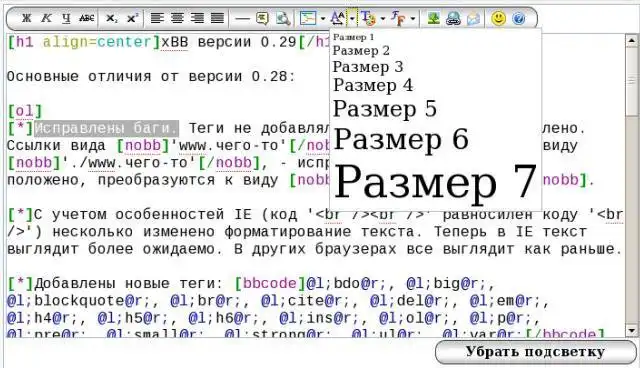Screen dimensions: 640x368
Task: Click the h1 align=center tag
Action: [84, 42]
